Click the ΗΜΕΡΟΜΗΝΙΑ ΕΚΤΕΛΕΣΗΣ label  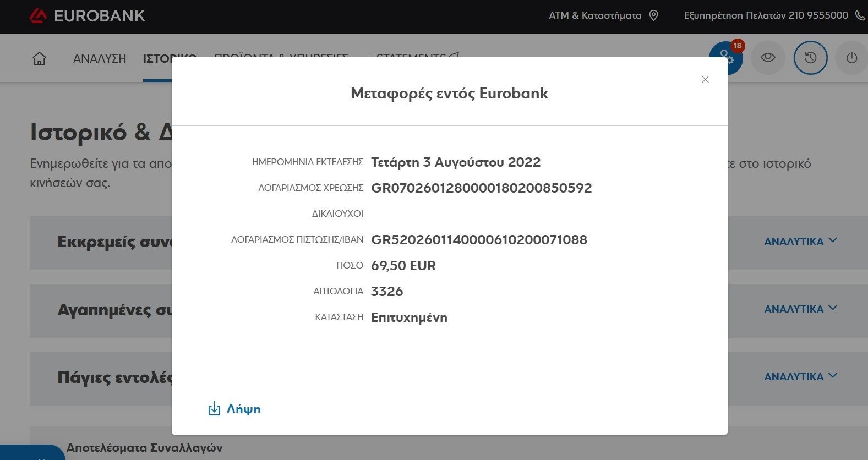pos(308,162)
